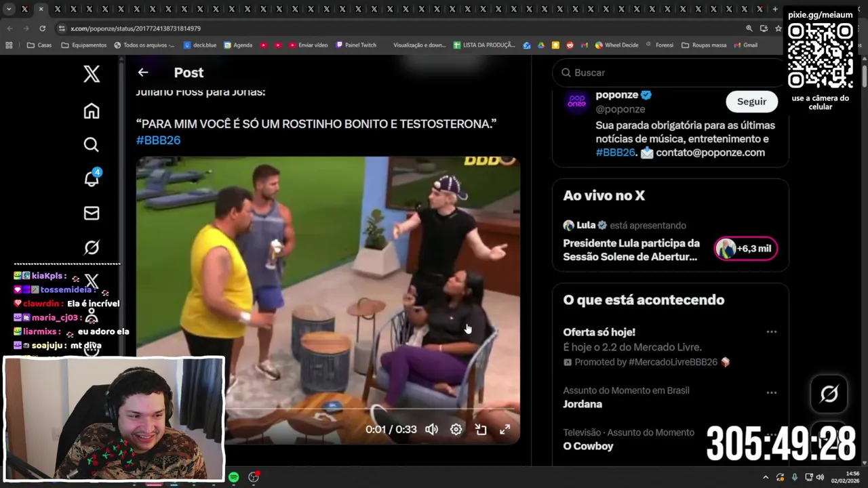The width and height of the screenshot is (868, 488).
Task: Open more options for Oferta só hoje
Action: (771, 332)
